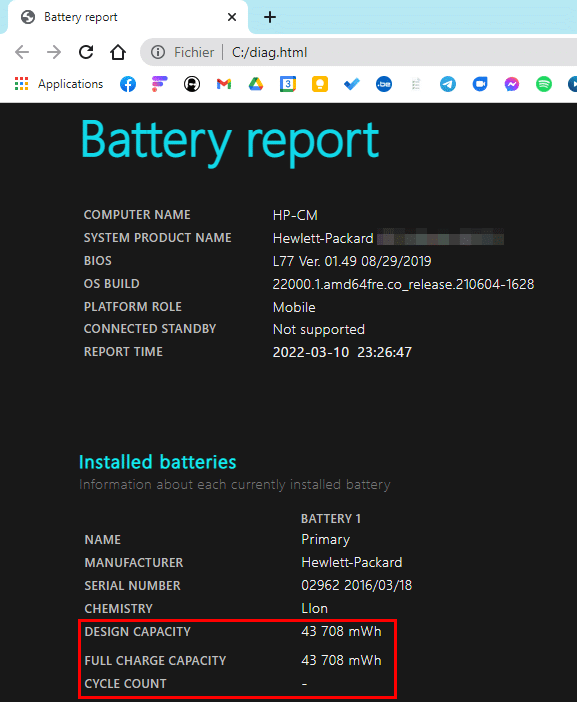
Task: Open the Applications grid shortcut
Action: click(21, 84)
